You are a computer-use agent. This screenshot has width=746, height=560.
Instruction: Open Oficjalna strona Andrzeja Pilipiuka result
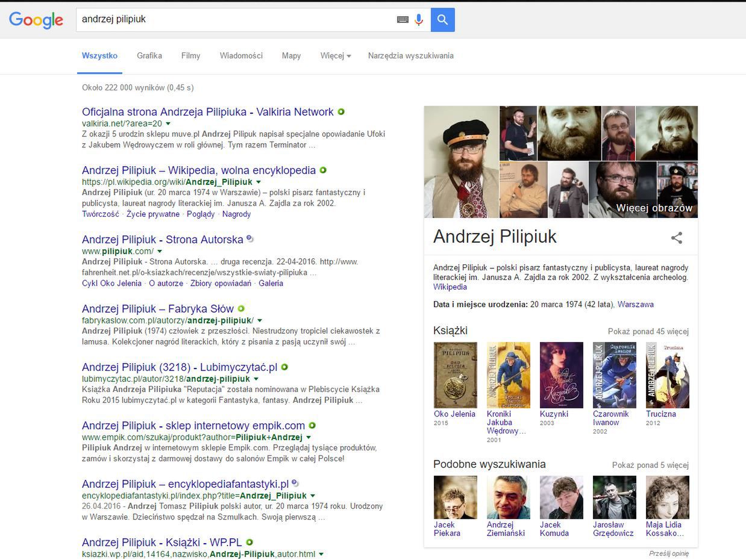click(x=208, y=112)
